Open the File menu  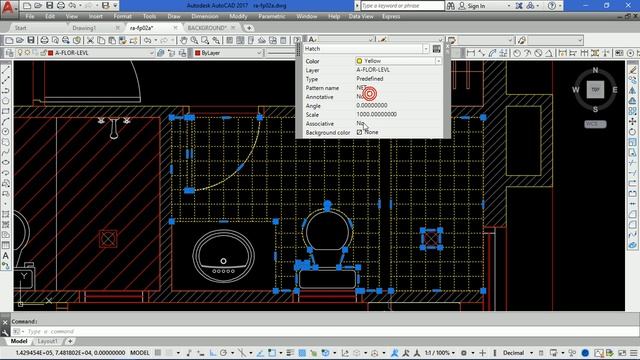click(30, 16)
